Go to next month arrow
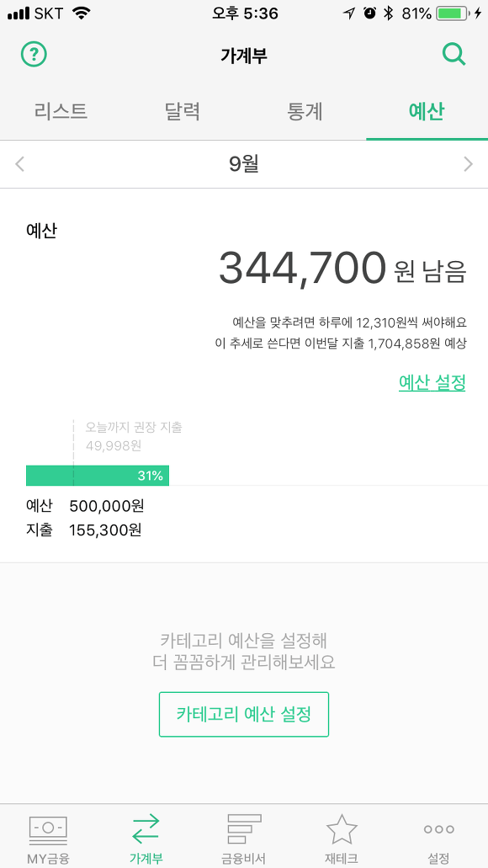The image size is (488, 868). coord(468,164)
